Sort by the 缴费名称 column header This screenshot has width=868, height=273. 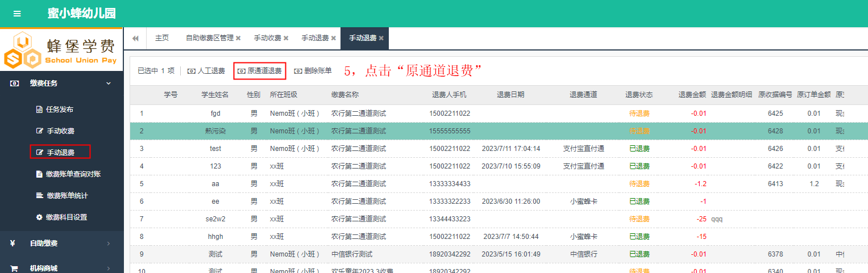coord(346,95)
